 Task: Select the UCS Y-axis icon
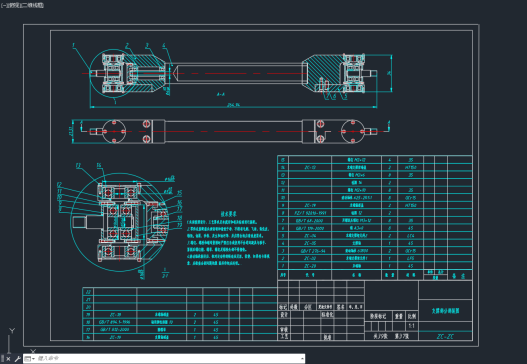(12, 331)
